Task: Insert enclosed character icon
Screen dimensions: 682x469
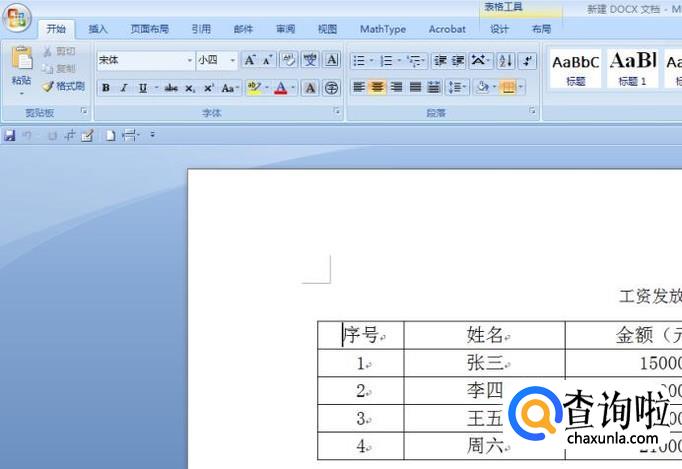Action: pos(332,88)
